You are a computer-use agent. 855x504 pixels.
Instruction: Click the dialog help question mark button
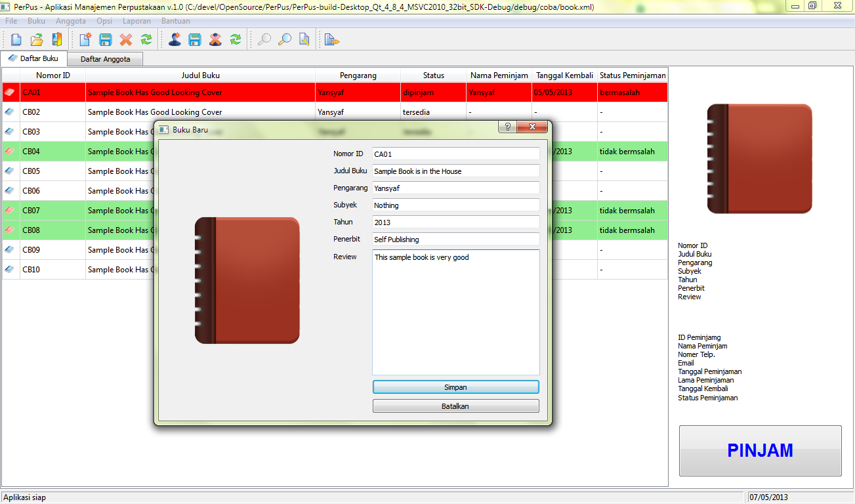[507, 127]
